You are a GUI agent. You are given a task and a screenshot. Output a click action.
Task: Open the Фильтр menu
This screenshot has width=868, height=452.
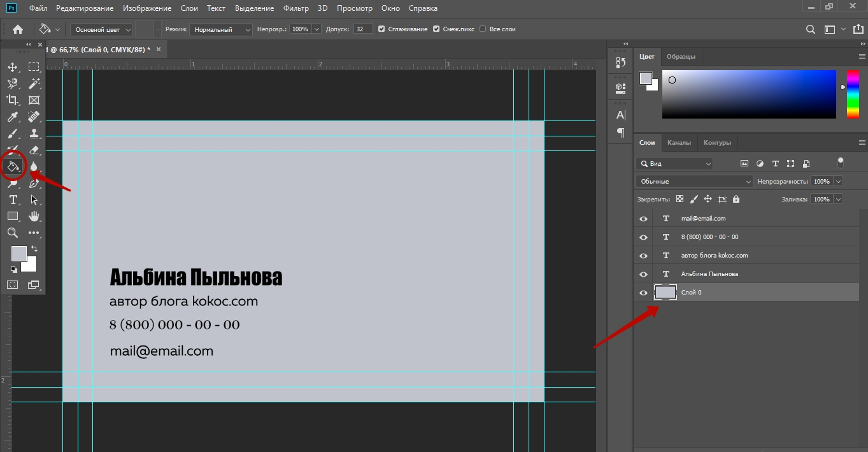point(296,8)
